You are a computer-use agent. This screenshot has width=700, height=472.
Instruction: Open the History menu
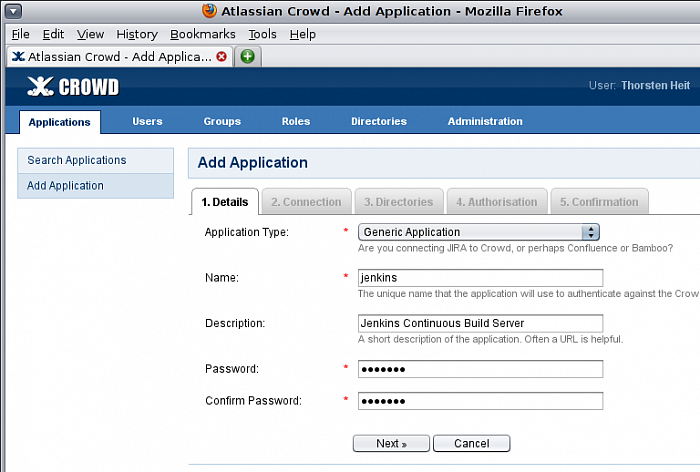tap(137, 34)
